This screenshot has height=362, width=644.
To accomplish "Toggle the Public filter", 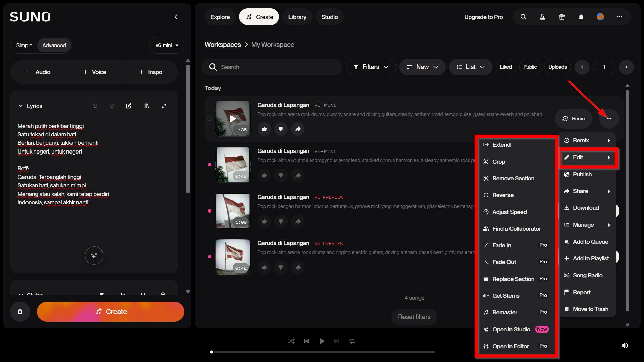I will [x=530, y=67].
